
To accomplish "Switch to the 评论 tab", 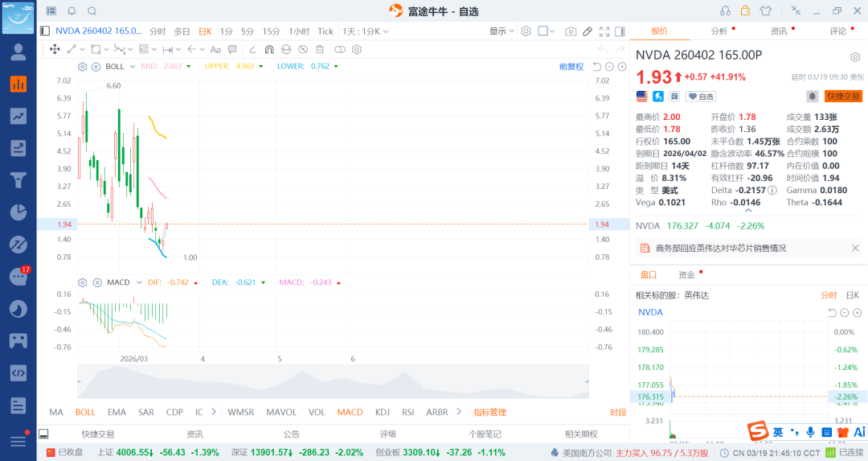I will pos(838,31).
